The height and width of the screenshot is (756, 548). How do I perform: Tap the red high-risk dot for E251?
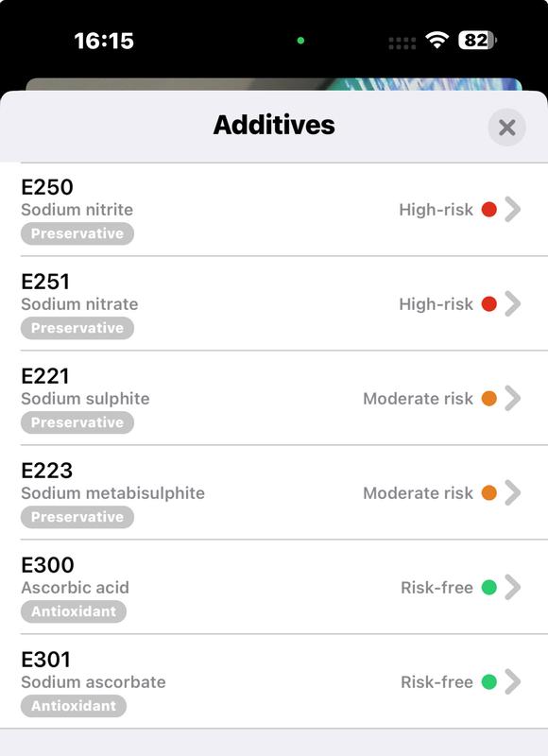click(x=488, y=304)
